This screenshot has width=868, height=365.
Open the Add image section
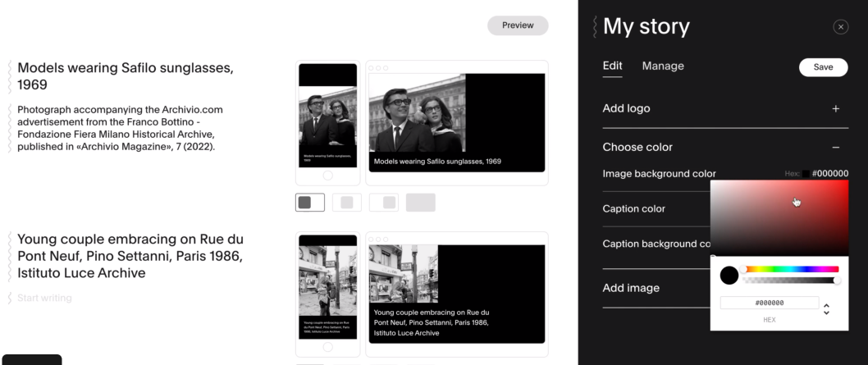click(631, 288)
